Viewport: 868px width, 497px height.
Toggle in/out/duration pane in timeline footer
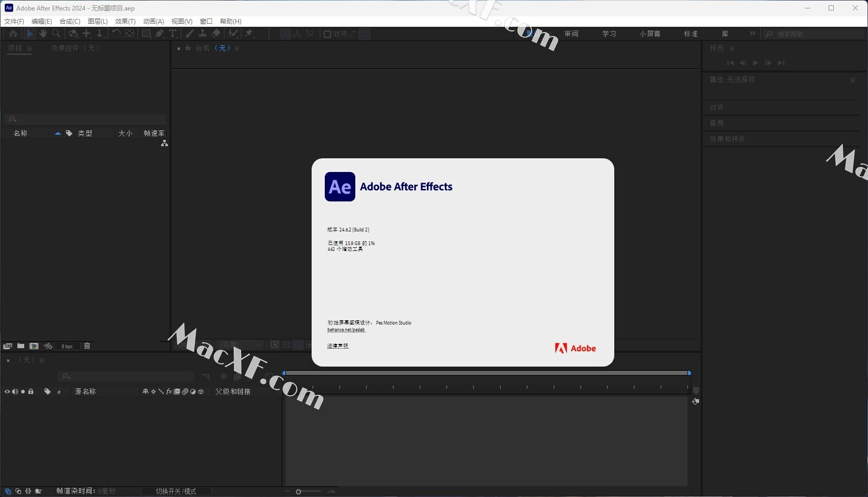point(28,491)
